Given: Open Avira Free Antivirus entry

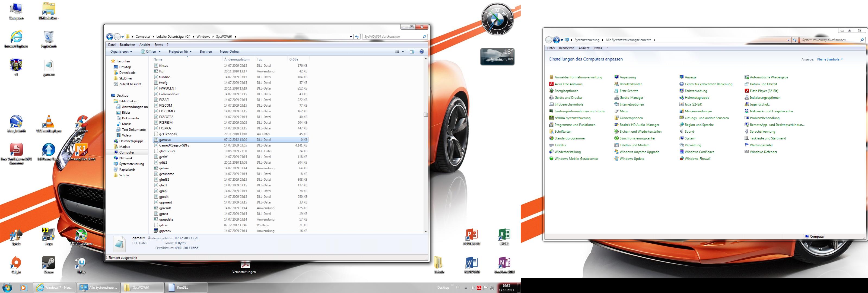Looking at the screenshot, I should pos(568,84).
